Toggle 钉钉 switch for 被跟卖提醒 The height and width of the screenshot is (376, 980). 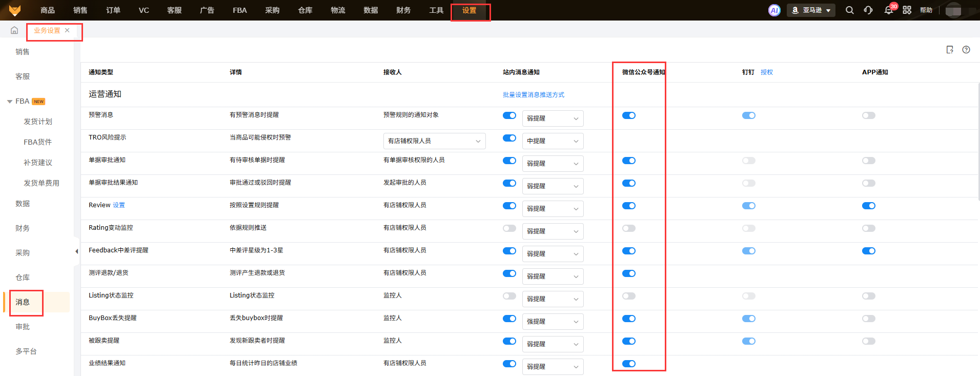[x=749, y=341]
